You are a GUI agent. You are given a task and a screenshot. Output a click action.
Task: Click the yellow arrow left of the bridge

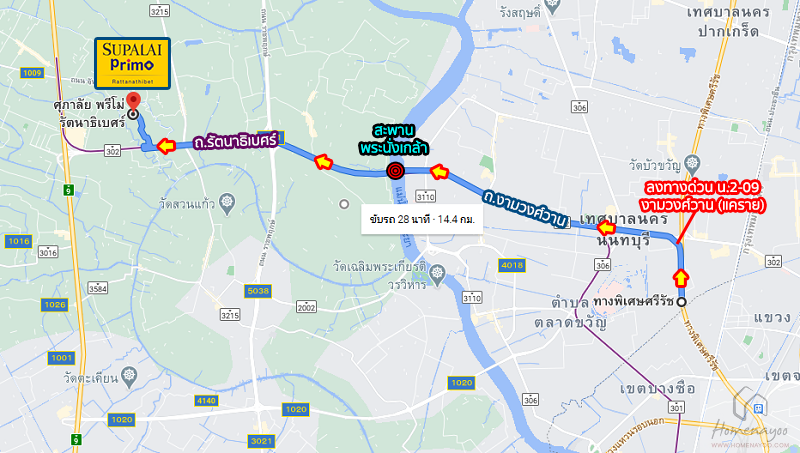pos(323,162)
